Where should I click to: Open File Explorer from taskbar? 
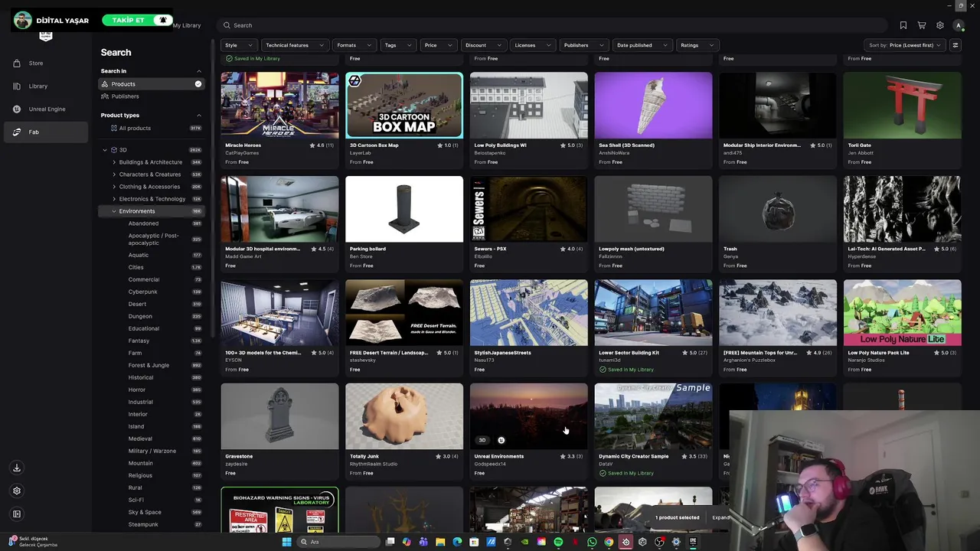[440, 542]
